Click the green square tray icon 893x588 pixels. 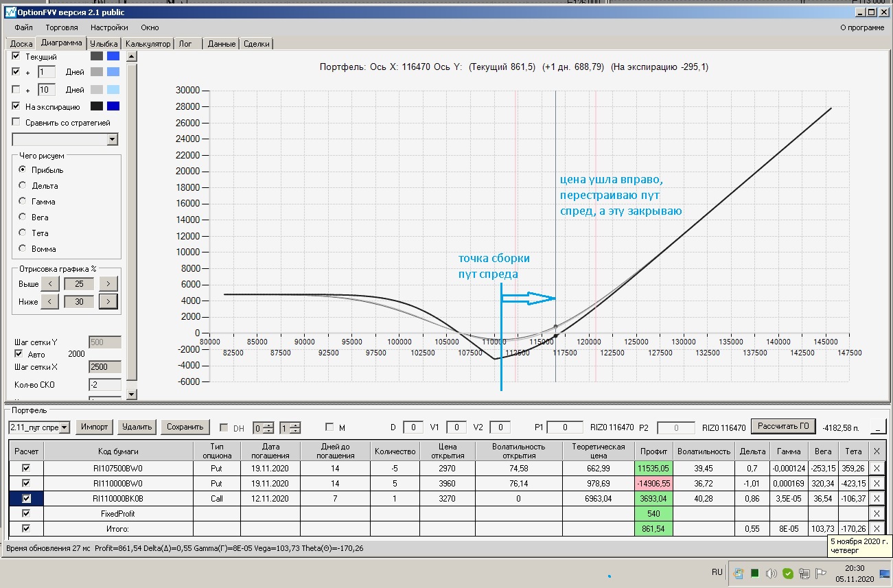pos(755,573)
